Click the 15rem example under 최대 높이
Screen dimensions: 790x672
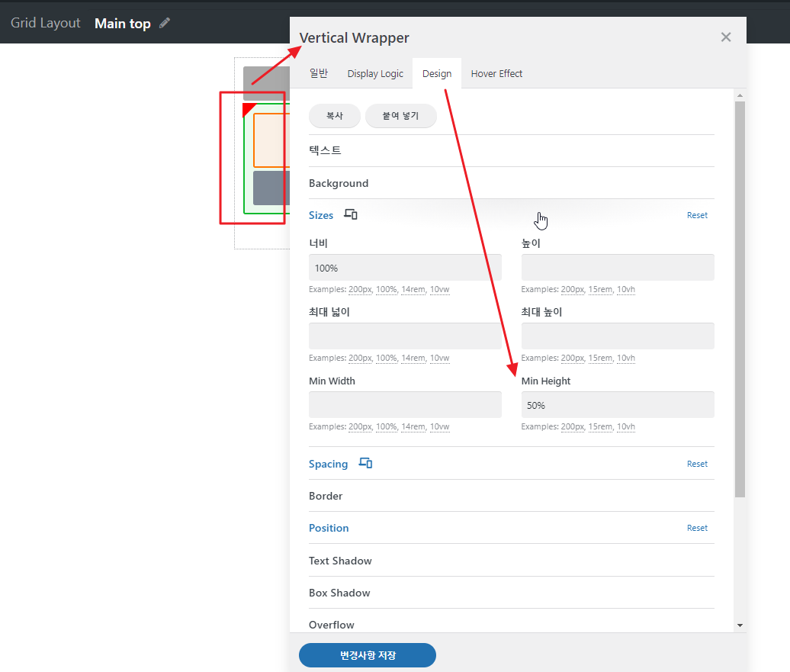[x=601, y=358]
